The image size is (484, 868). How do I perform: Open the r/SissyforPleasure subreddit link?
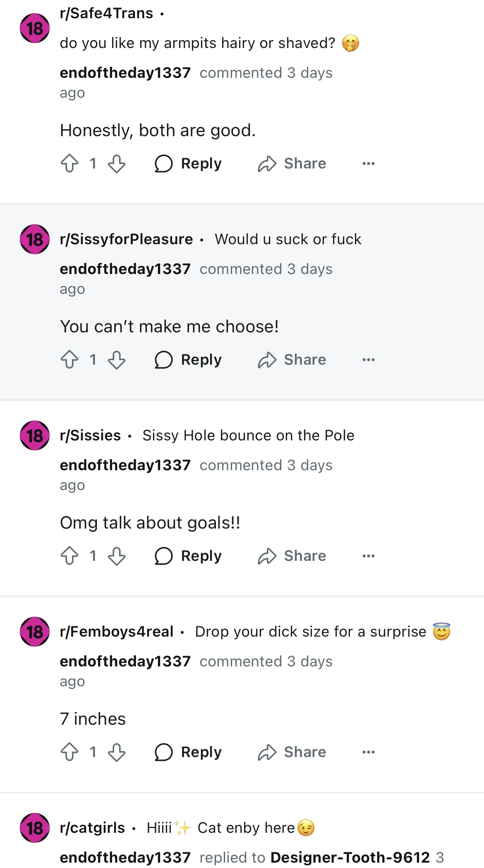(126, 239)
